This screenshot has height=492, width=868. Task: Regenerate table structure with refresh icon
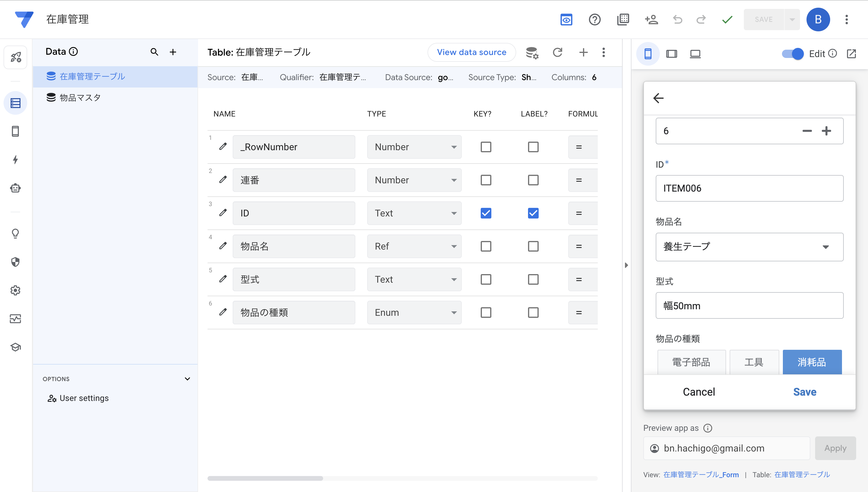pos(558,52)
